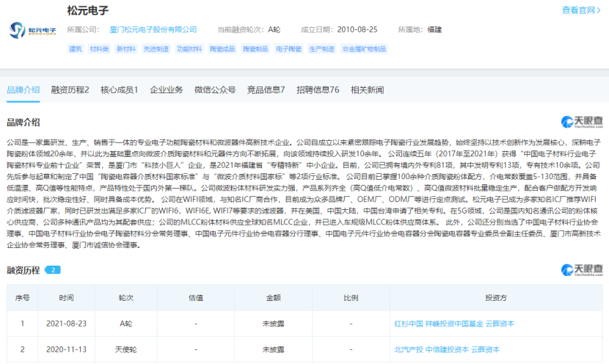Open investor 北汽产投 link
The width and height of the screenshot is (609, 364).
tap(409, 349)
